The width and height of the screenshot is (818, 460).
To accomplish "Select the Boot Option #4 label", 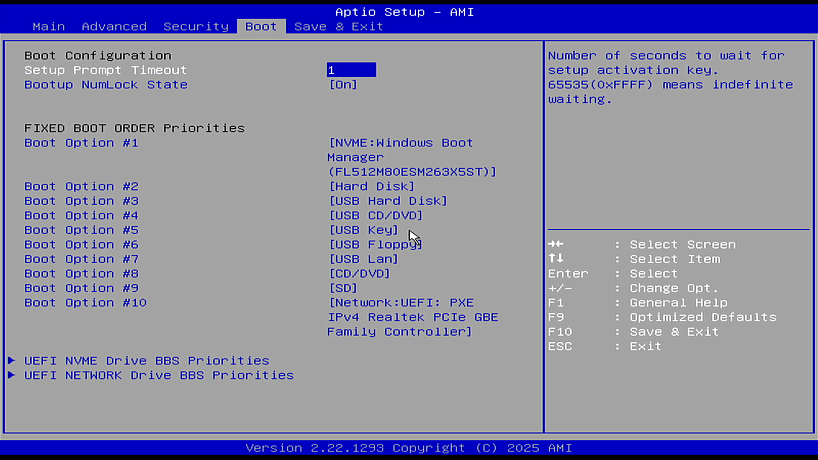I will [81, 215].
